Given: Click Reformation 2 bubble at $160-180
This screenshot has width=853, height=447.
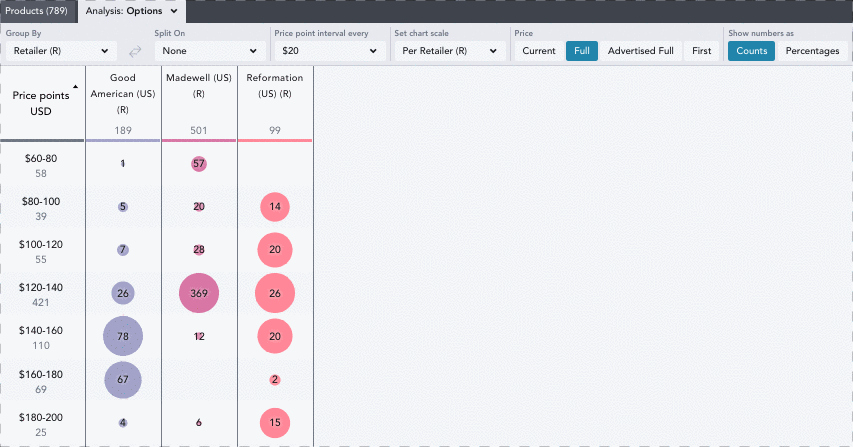Looking at the screenshot, I should (275, 380).
